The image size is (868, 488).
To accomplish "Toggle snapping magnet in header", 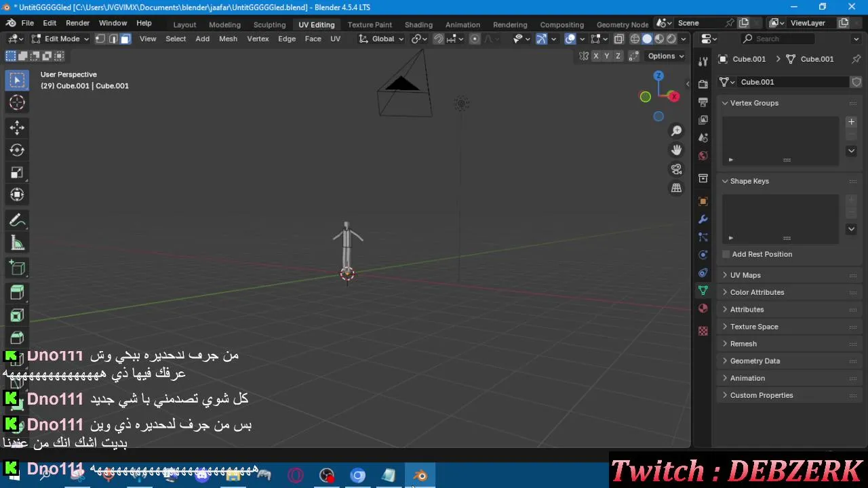I will (439, 39).
